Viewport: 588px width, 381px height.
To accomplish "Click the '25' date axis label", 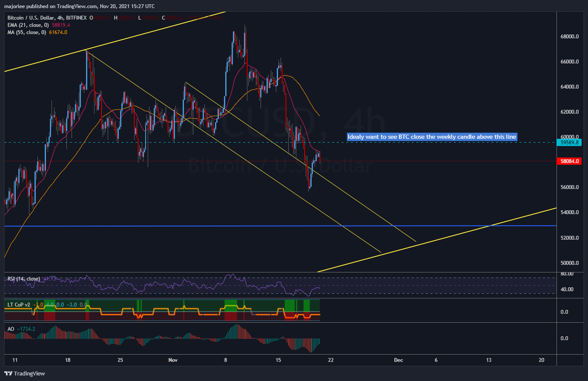I will [x=120, y=360].
